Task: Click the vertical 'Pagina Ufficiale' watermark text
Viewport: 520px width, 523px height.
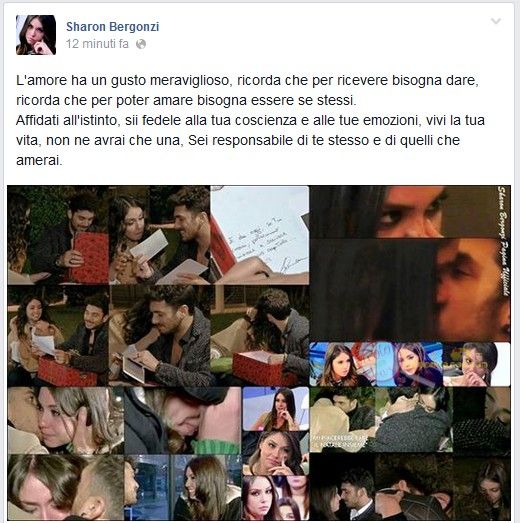Action: 503,241
